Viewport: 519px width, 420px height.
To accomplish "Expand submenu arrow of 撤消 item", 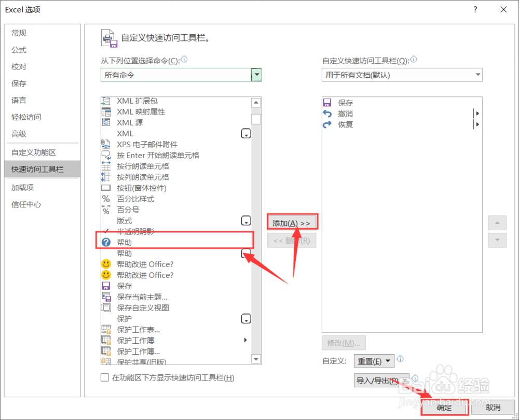I will coord(477,114).
